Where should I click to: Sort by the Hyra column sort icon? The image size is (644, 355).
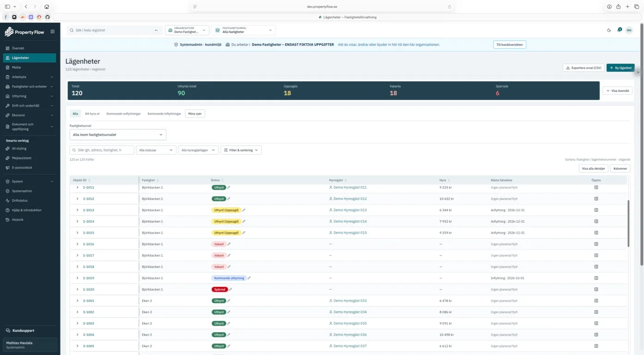tap(449, 180)
